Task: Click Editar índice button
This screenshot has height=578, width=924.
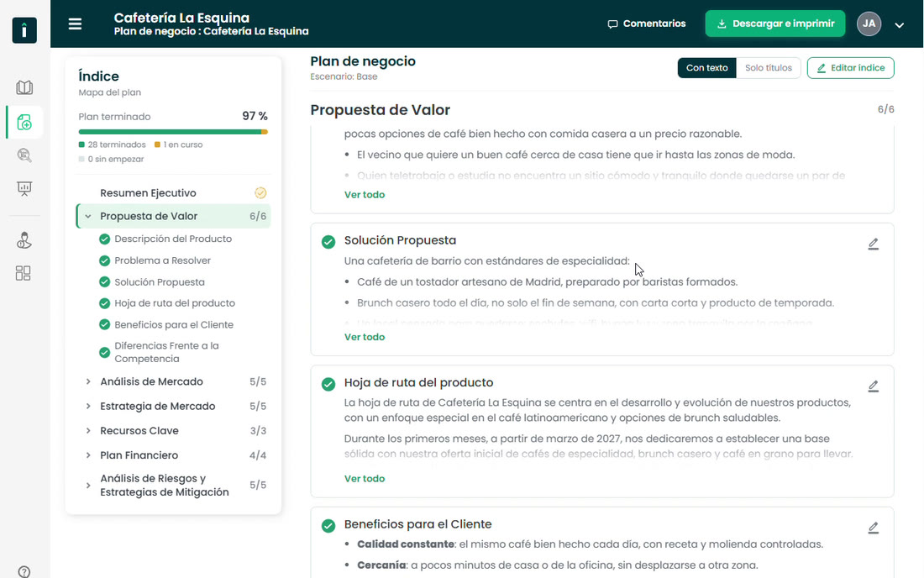Action: [x=850, y=68]
